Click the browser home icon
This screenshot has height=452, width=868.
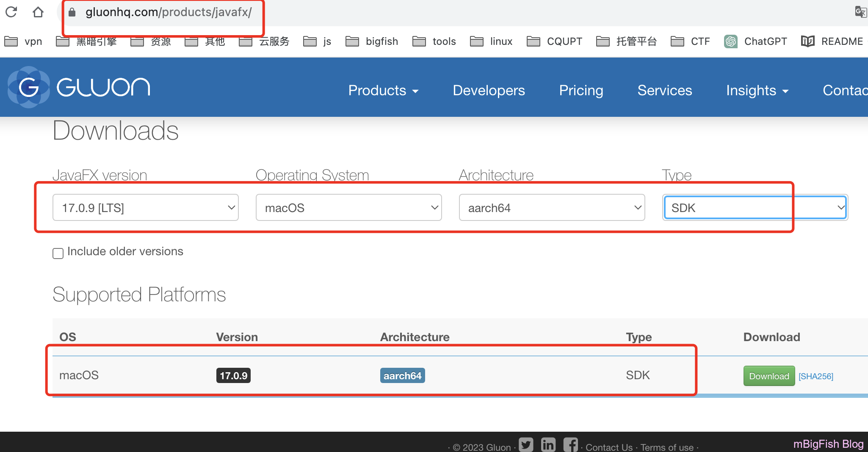(38, 12)
